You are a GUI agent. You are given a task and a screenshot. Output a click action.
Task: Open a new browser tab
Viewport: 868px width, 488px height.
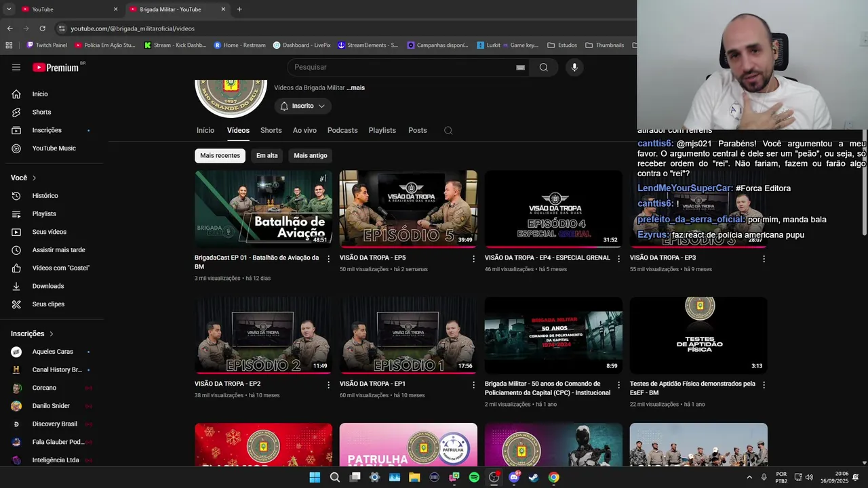point(239,9)
